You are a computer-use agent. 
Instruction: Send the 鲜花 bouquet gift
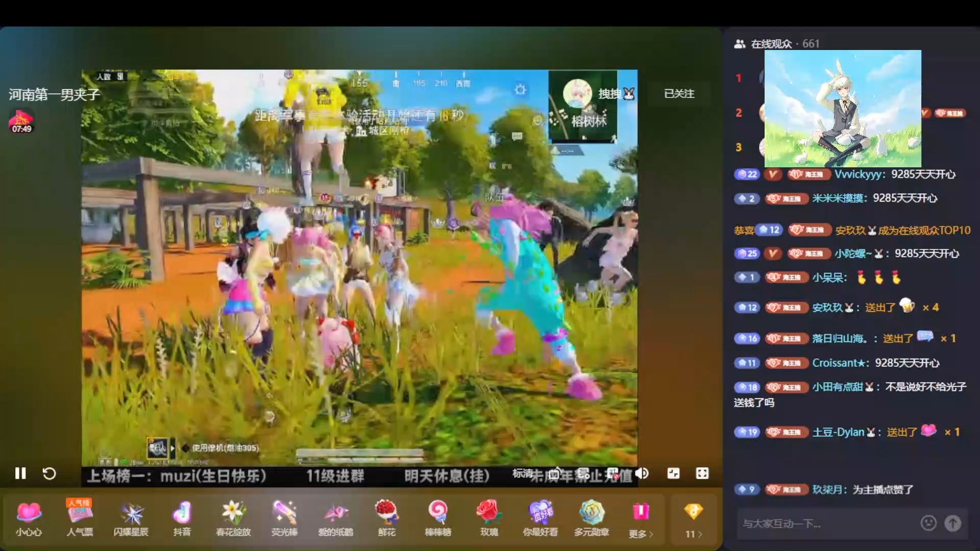coord(387,518)
